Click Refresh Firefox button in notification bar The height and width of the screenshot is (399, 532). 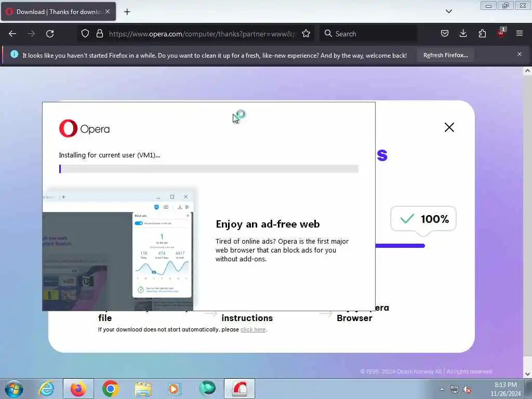[x=445, y=55]
